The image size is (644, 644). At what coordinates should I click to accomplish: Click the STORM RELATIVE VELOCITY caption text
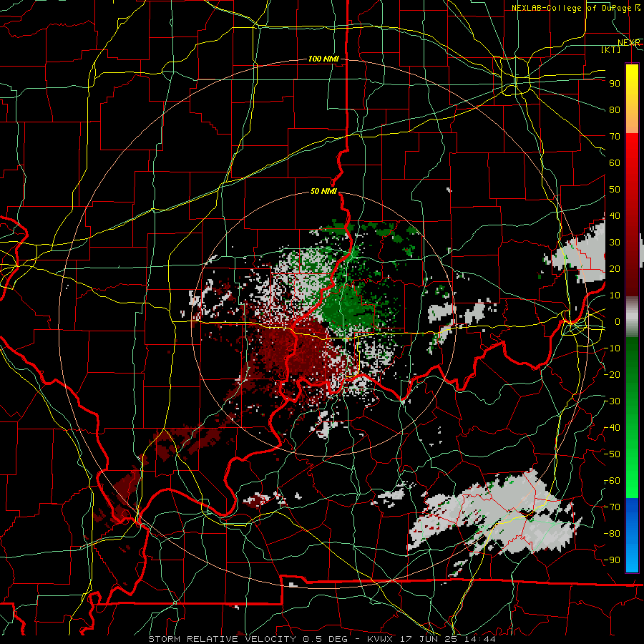[222, 639]
